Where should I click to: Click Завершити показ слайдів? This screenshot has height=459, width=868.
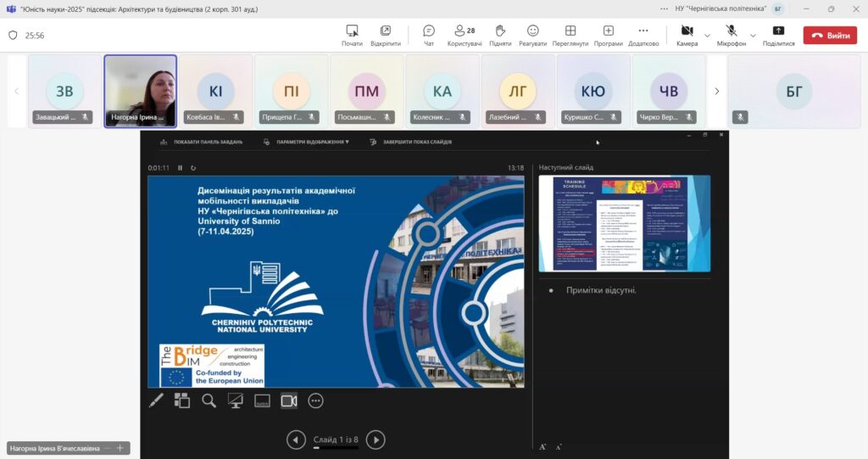coord(411,142)
